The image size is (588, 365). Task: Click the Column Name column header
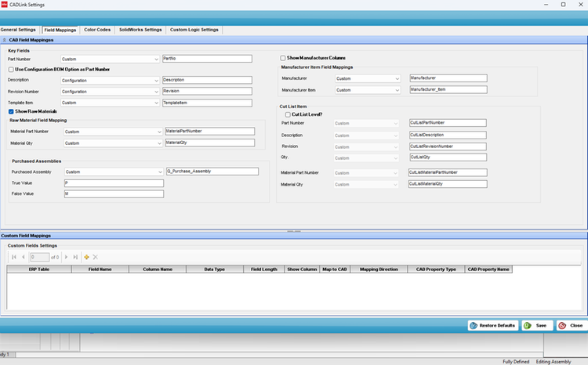point(158,269)
